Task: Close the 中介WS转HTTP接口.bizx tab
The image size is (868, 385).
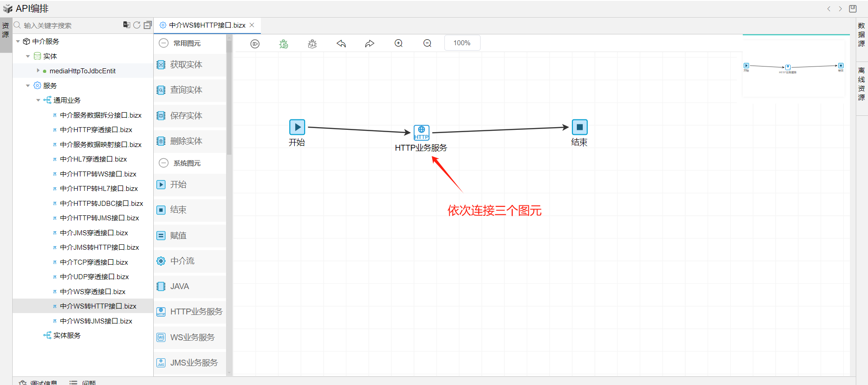Action: [x=252, y=25]
